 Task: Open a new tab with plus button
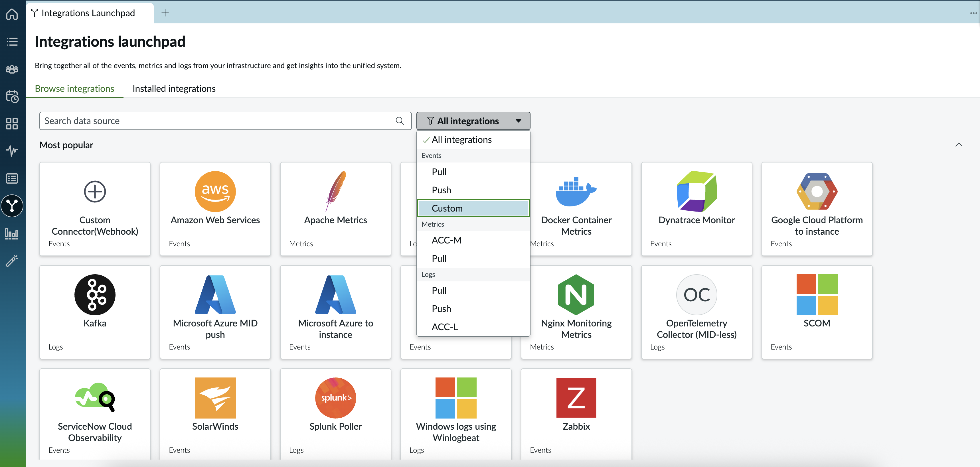click(165, 13)
